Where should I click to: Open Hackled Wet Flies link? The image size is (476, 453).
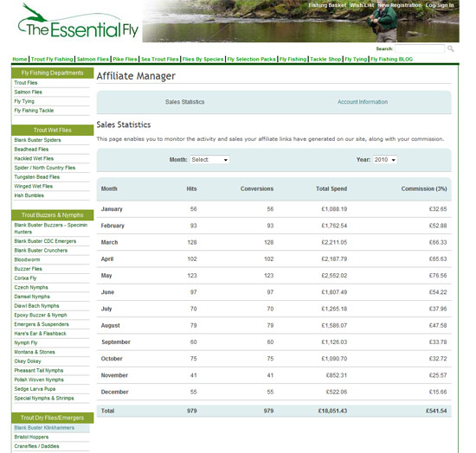pyautogui.click(x=34, y=158)
